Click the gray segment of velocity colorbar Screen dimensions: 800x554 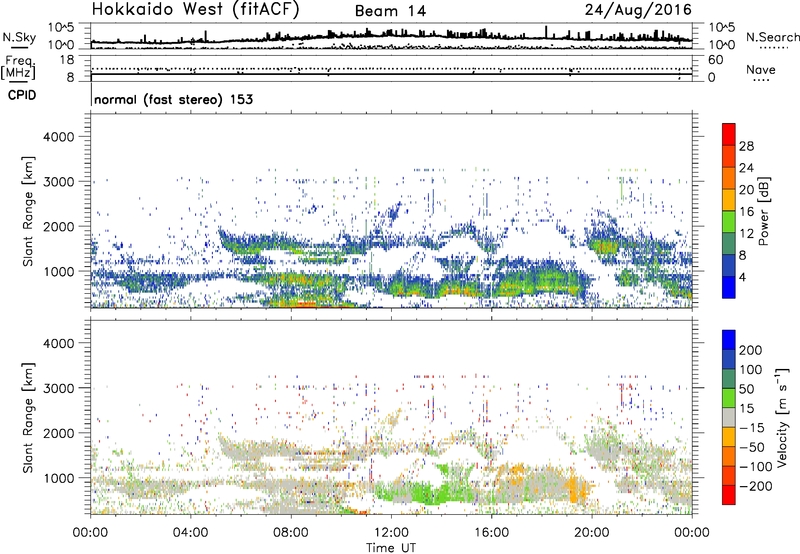729,417
